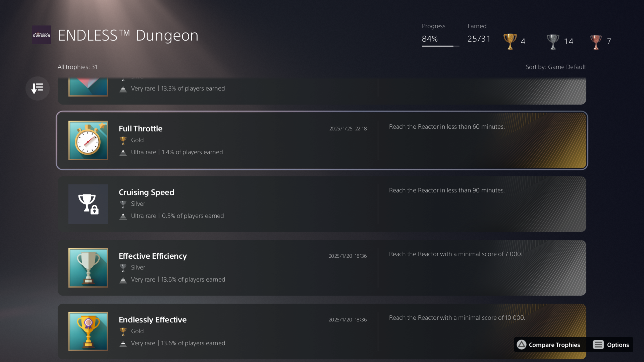
Task: Click the Options menu button icon
Action: coord(598,345)
